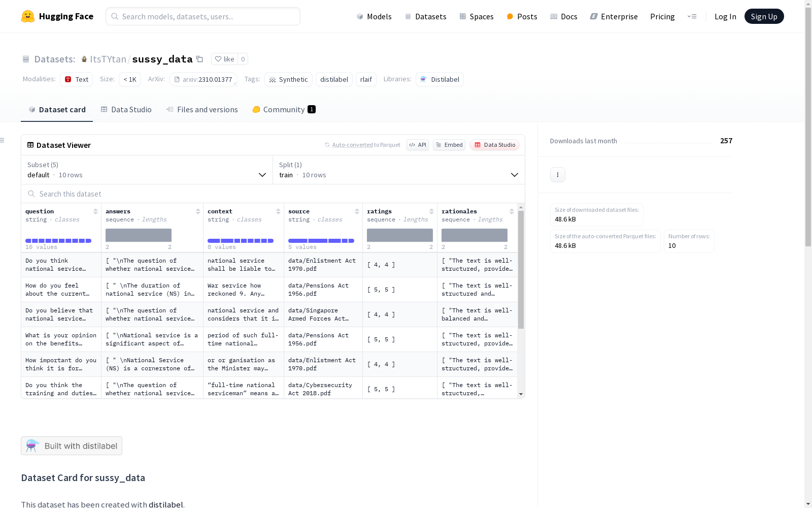
Task: Select the Synthetic tag
Action: [288, 79]
